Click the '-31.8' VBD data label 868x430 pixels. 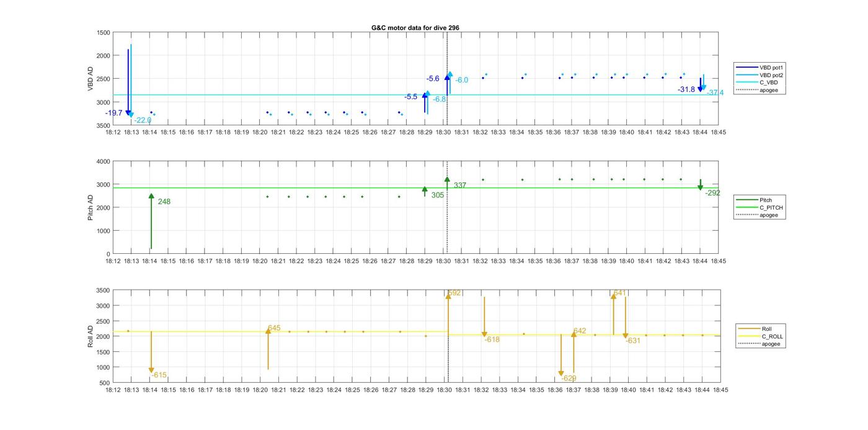(x=686, y=89)
